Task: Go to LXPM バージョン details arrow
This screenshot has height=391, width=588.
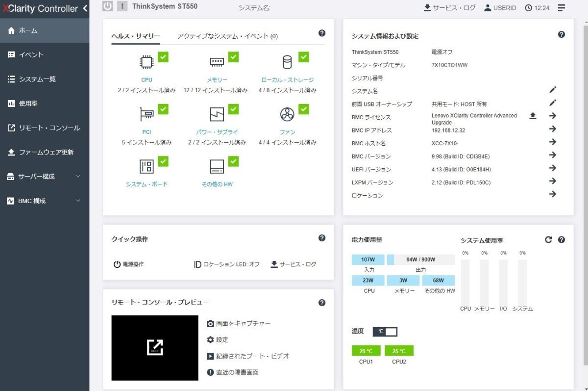Action: (553, 181)
